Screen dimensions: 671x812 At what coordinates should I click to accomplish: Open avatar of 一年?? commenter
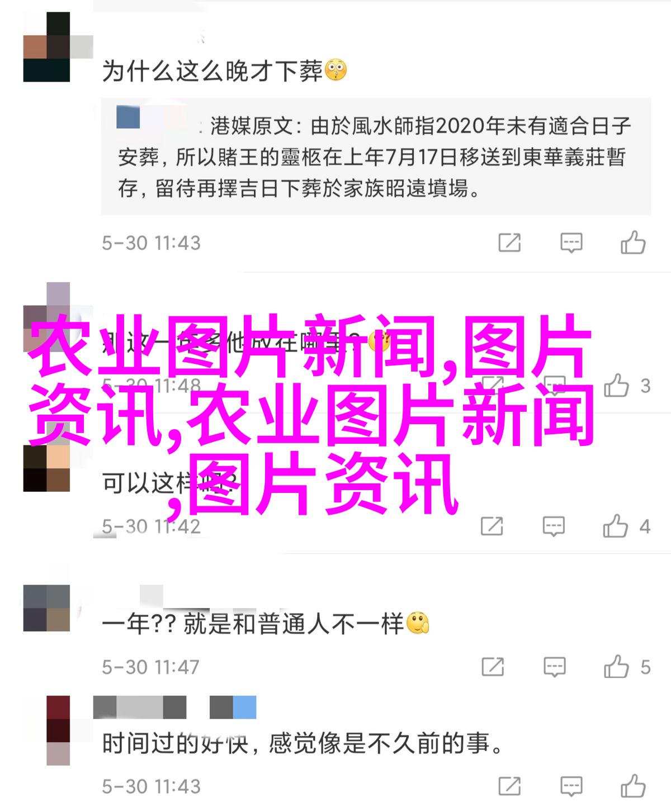click(46, 608)
